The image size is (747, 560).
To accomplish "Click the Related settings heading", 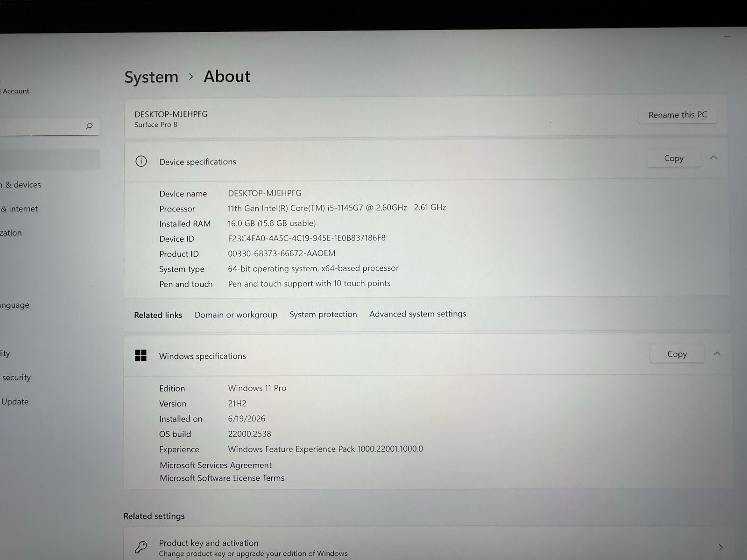I will click(154, 516).
